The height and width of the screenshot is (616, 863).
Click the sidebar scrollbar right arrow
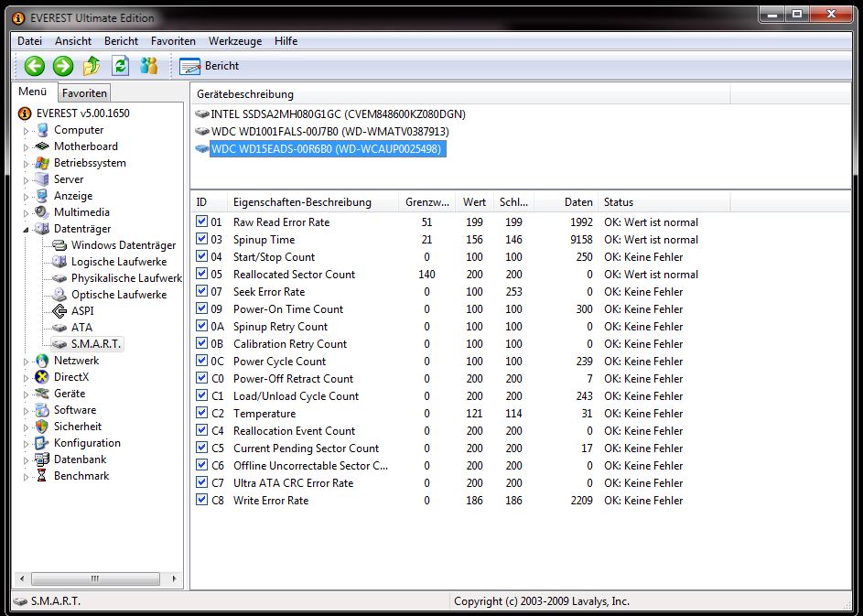(x=175, y=578)
